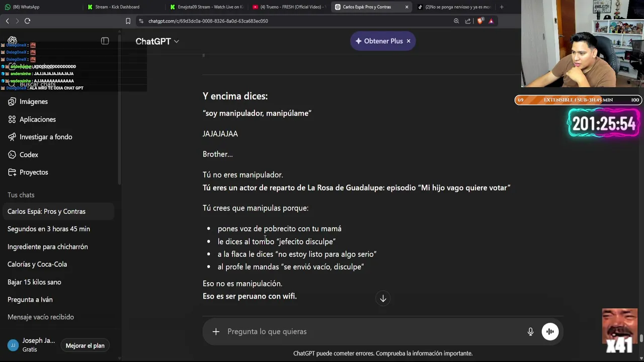Open chat Bajar 15 kilos sano
Image resolution: width=644 pixels, height=362 pixels.
(58, 282)
